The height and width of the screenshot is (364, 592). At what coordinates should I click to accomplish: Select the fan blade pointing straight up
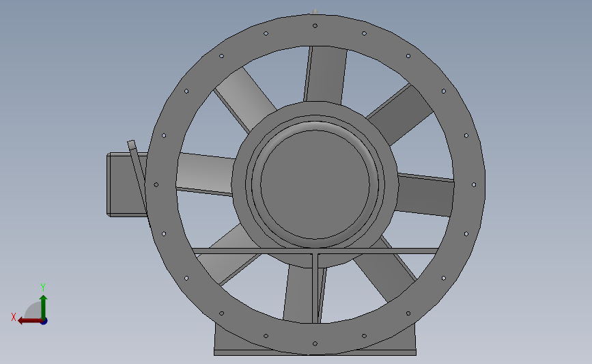325,74
